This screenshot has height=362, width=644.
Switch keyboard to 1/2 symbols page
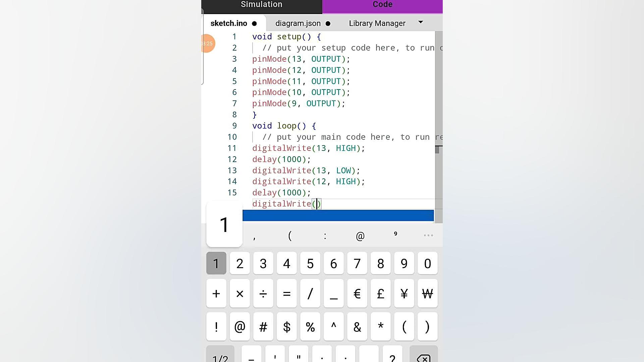pyautogui.click(x=220, y=356)
